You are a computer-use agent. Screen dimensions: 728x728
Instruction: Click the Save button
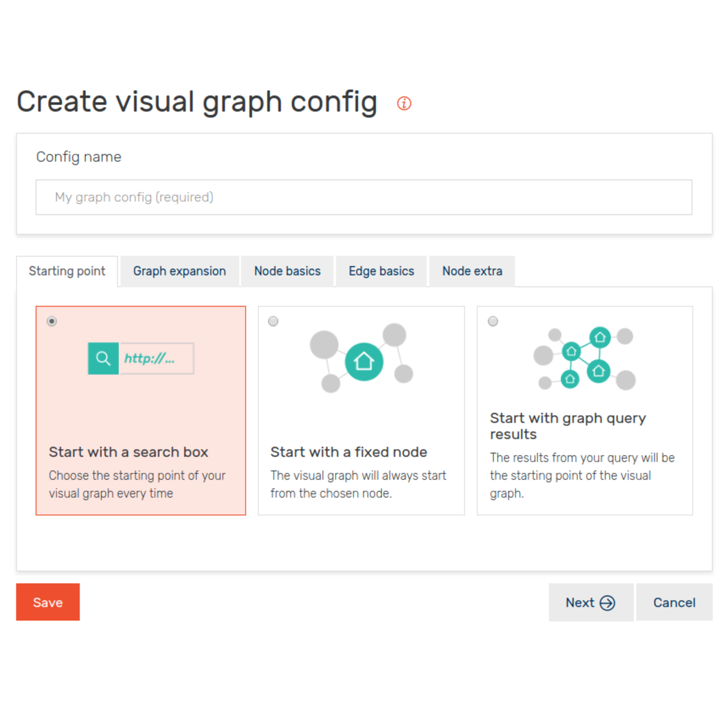[48, 602]
